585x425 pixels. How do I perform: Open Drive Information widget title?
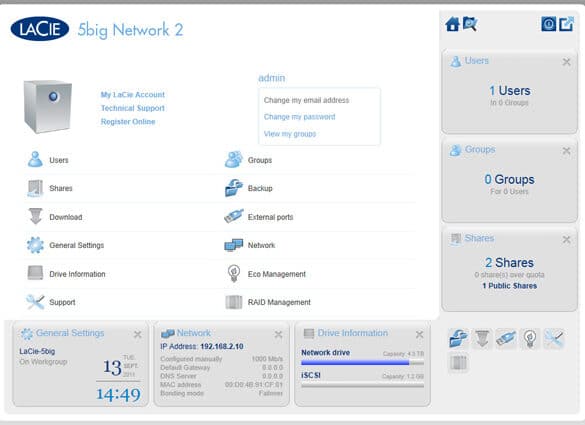point(353,333)
